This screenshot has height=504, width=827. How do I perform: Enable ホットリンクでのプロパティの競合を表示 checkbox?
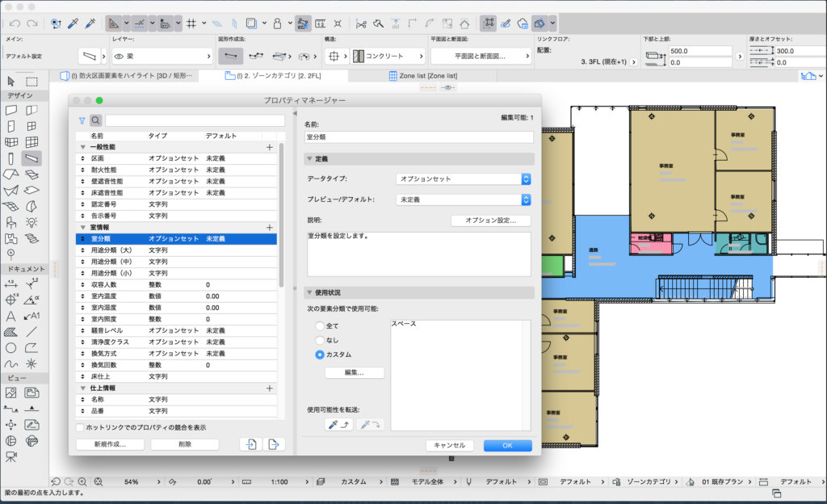point(80,427)
